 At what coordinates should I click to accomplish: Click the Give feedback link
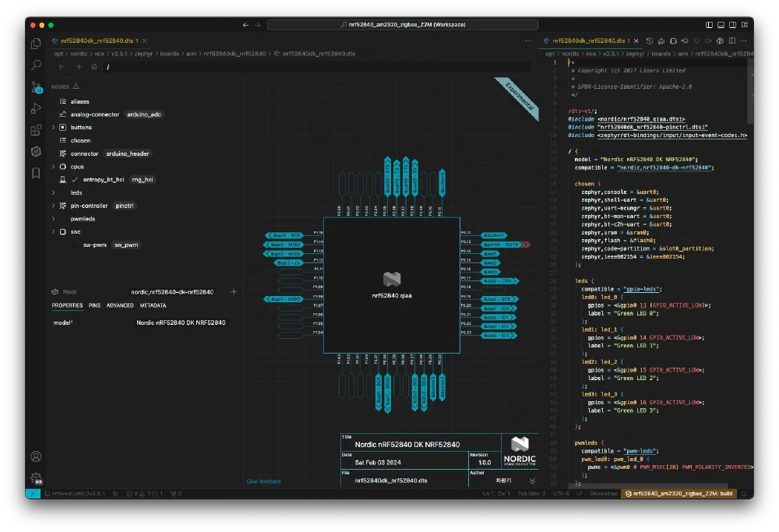tap(264, 481)
